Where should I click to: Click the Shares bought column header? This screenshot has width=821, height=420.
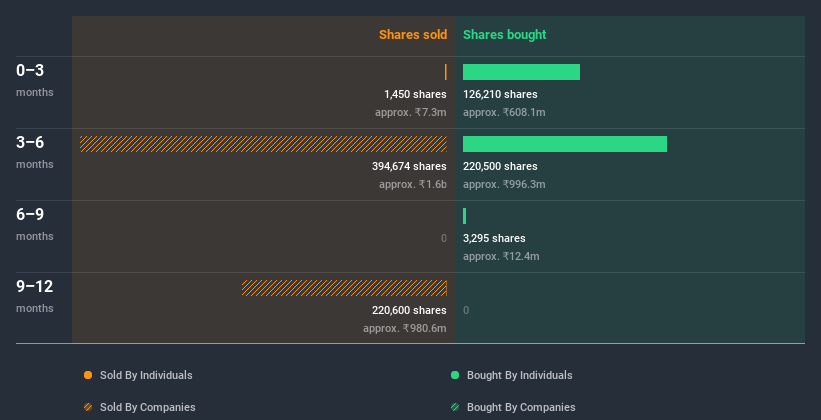tap(505, 35)
